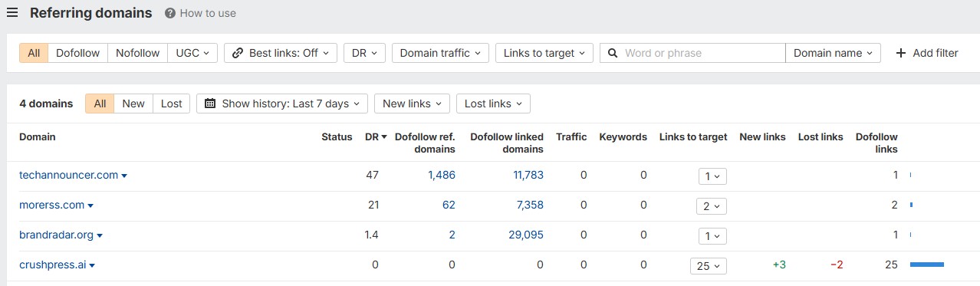Select the All link type filter
Viewport: 980px width, 286px height.
(34, 53)
